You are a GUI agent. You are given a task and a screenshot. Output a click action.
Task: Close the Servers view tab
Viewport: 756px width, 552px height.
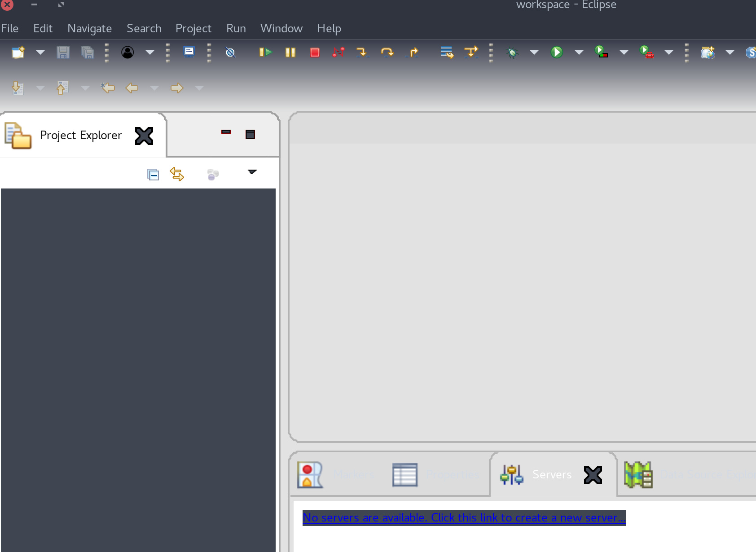coord(593,475)
